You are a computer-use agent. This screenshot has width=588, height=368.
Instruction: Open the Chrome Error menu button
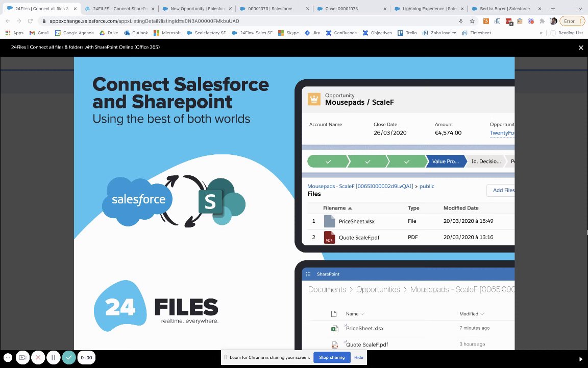pyautogui.click(x=572, y=21)
